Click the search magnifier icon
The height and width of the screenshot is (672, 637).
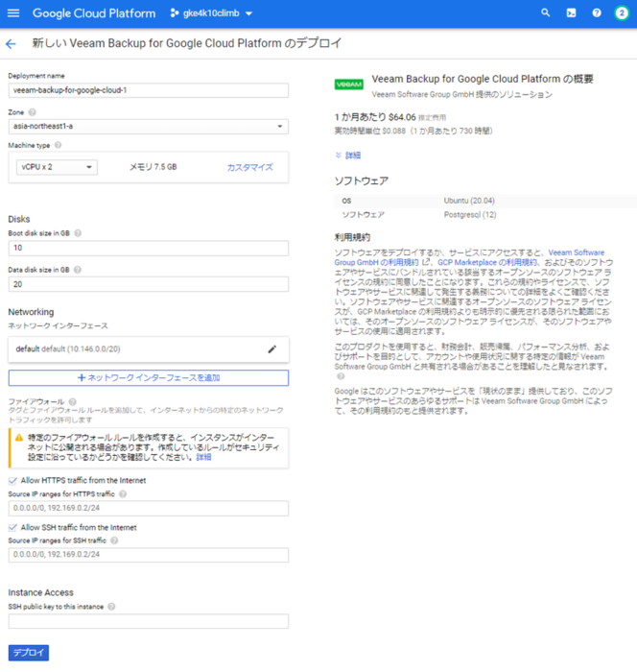click(546, 13)
